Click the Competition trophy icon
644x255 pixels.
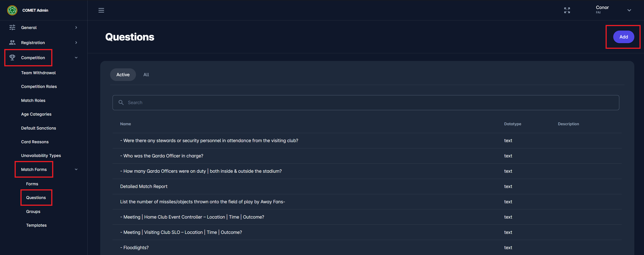(x=12, y=58)
